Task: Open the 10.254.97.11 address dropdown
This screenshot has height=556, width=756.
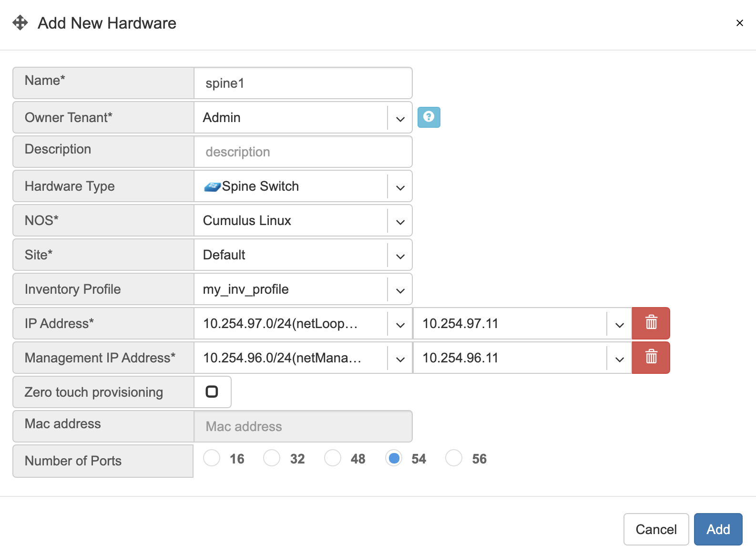Action: point(620,324)
